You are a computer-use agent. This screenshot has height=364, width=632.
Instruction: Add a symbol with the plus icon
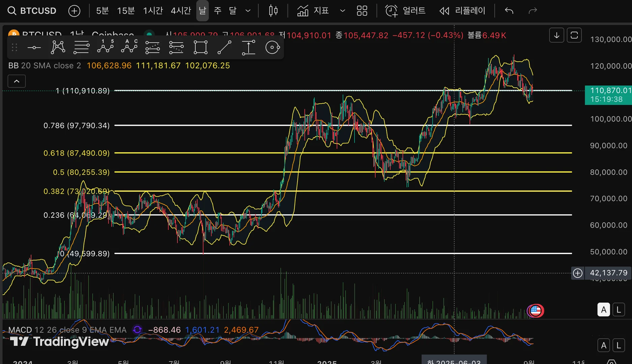74,11
